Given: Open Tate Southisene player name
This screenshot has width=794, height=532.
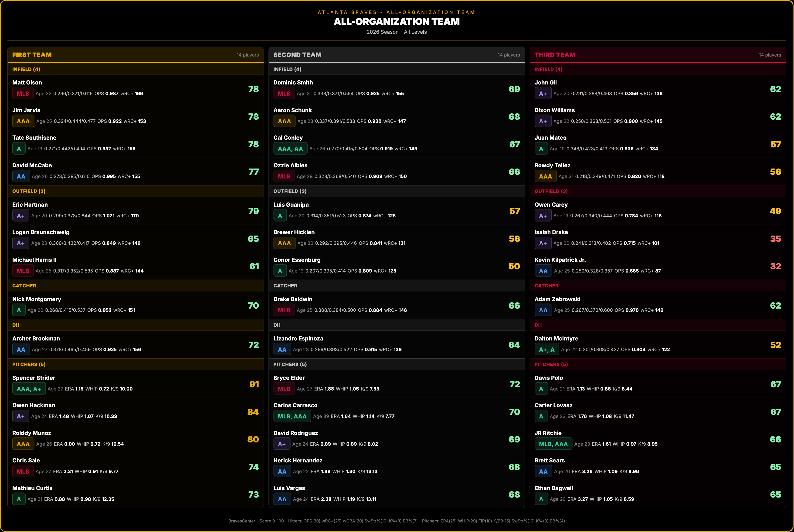Looking at the screenshot, I should click(34, 138).
